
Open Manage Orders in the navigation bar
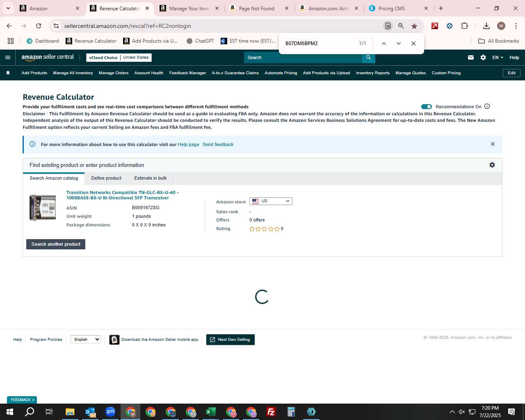tap(114, 73)
